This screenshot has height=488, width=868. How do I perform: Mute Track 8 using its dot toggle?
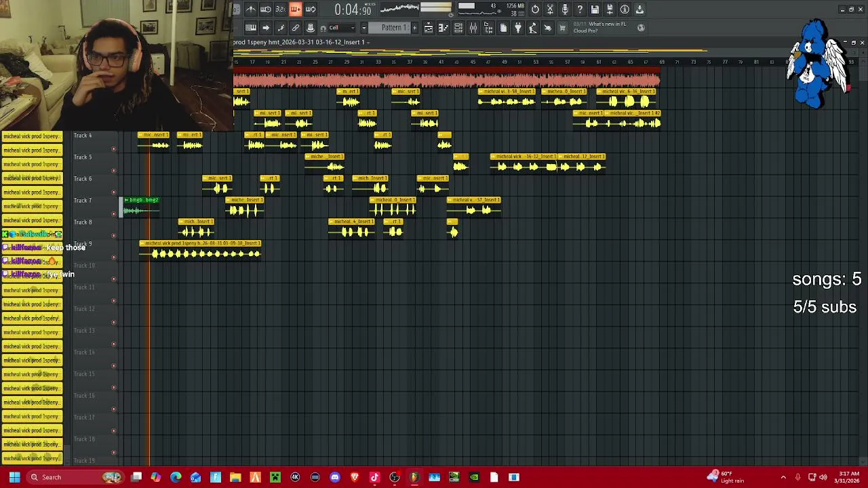point(113,235)
